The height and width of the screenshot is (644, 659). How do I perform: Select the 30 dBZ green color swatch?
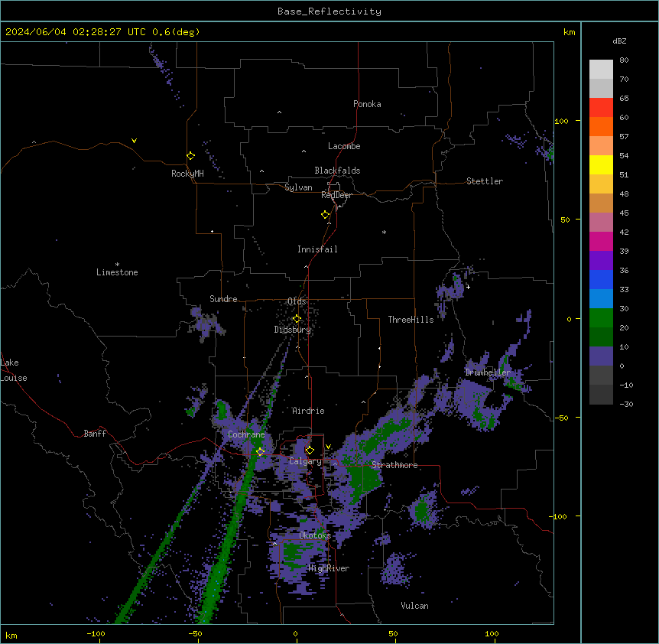coord(601,318)
